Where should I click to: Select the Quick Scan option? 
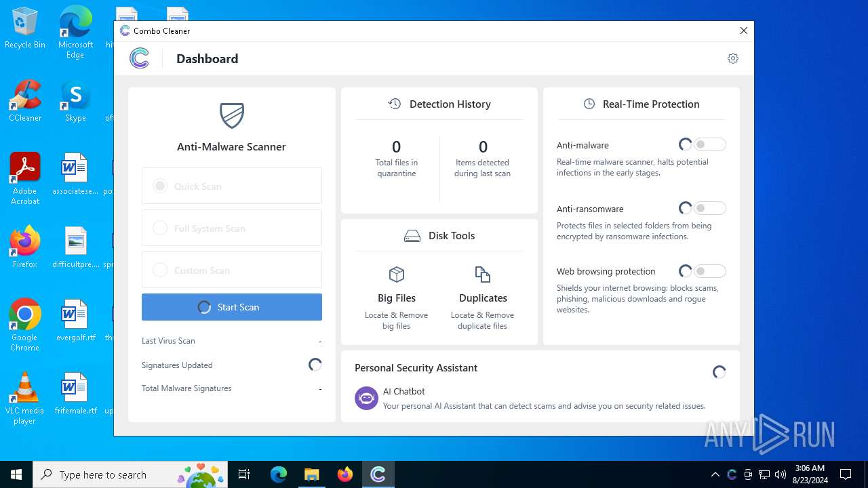tap(232, 186)
